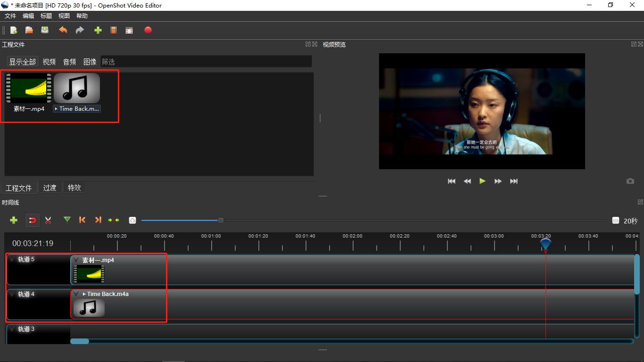Jump to the start of the video

tap(452, 181)
